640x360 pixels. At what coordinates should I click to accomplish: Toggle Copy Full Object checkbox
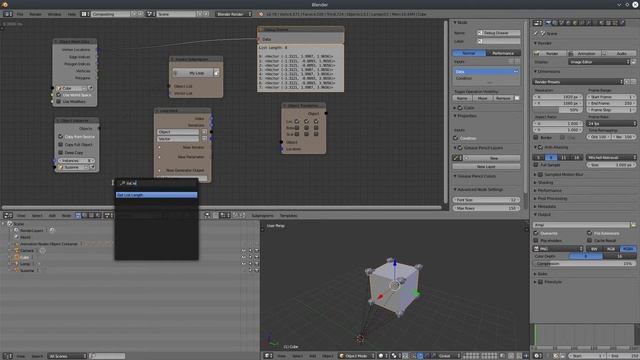(60, 144)
